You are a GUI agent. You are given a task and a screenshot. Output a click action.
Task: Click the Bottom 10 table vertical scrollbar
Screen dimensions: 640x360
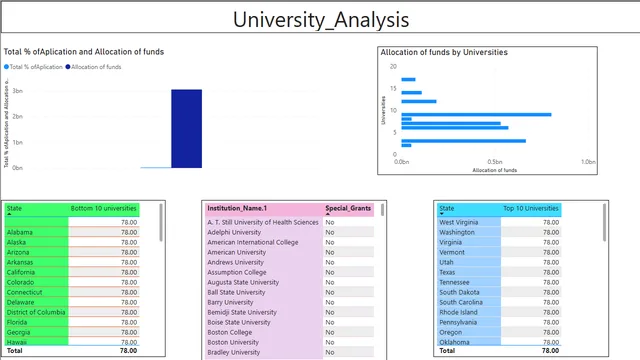coord(161,223)
